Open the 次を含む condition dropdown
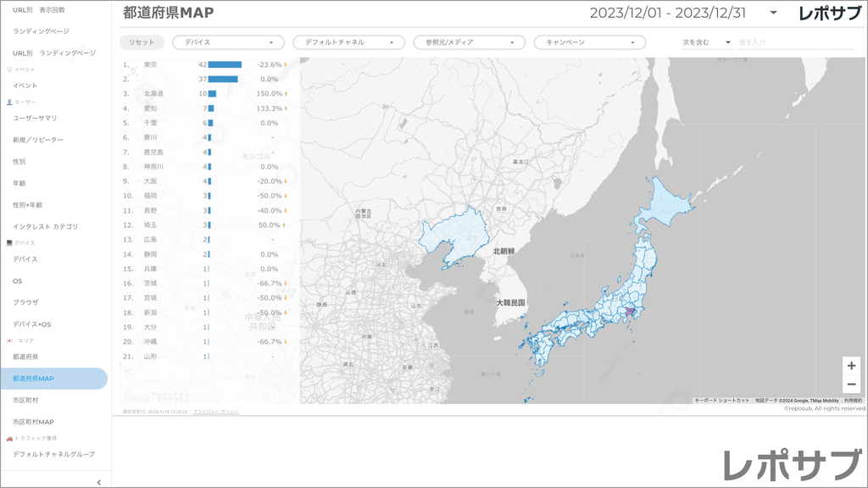868x488 pixels. pyautogui.click(x=708, y=42)
